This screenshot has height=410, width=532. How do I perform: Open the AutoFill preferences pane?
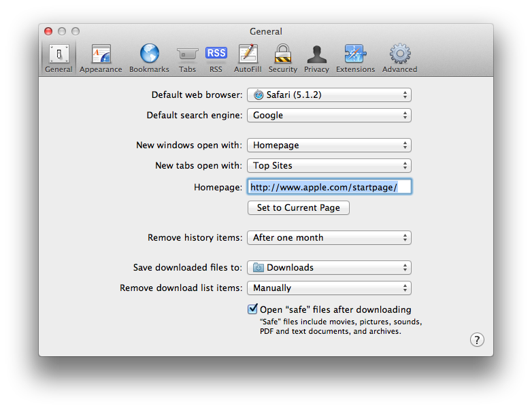pos(248,58)
